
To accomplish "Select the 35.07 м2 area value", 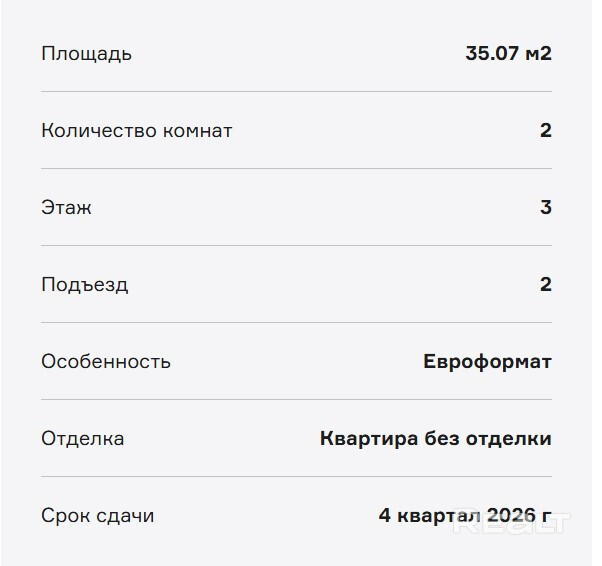I will [x=508, y=54].
